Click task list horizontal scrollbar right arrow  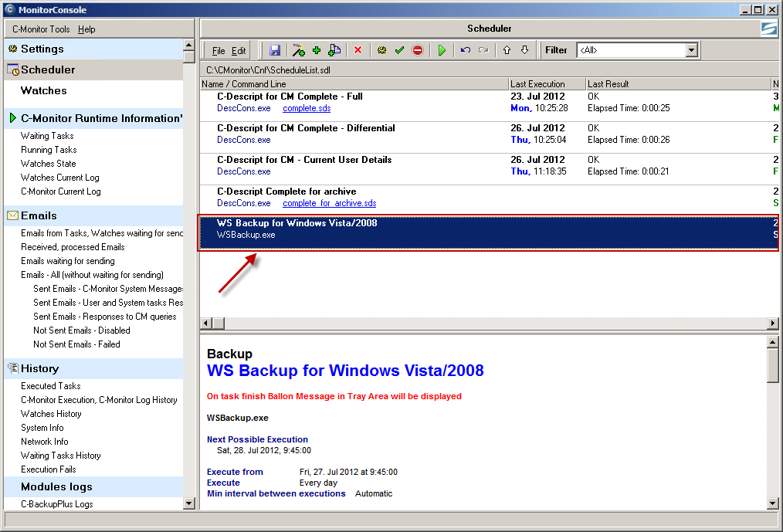[773, 324]
